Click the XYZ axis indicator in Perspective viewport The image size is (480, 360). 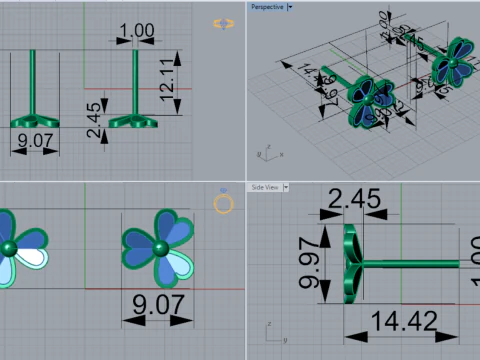[270, 153]
